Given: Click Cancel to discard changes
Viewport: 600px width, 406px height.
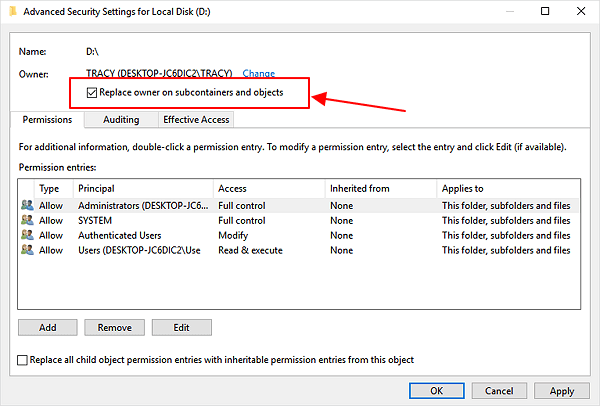Looking at the screenshot, I should click(x=499, y=391).
